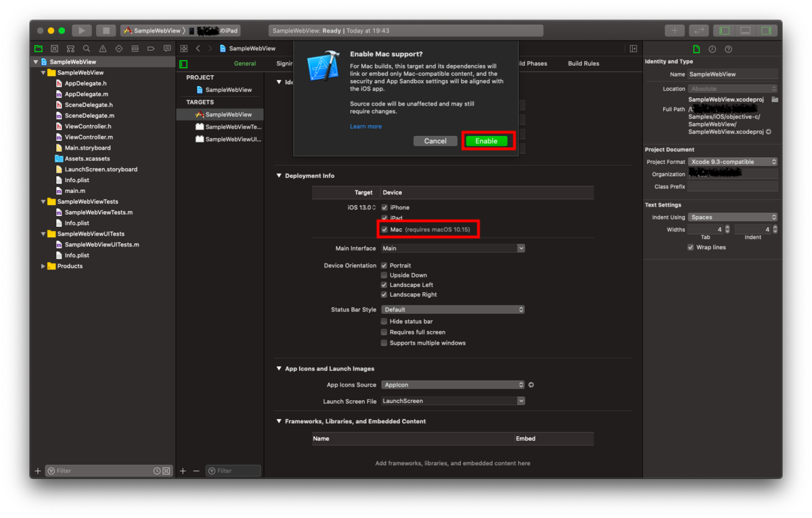Show the File inspector
Screen dimensions: 812x518
coord(696,49)
